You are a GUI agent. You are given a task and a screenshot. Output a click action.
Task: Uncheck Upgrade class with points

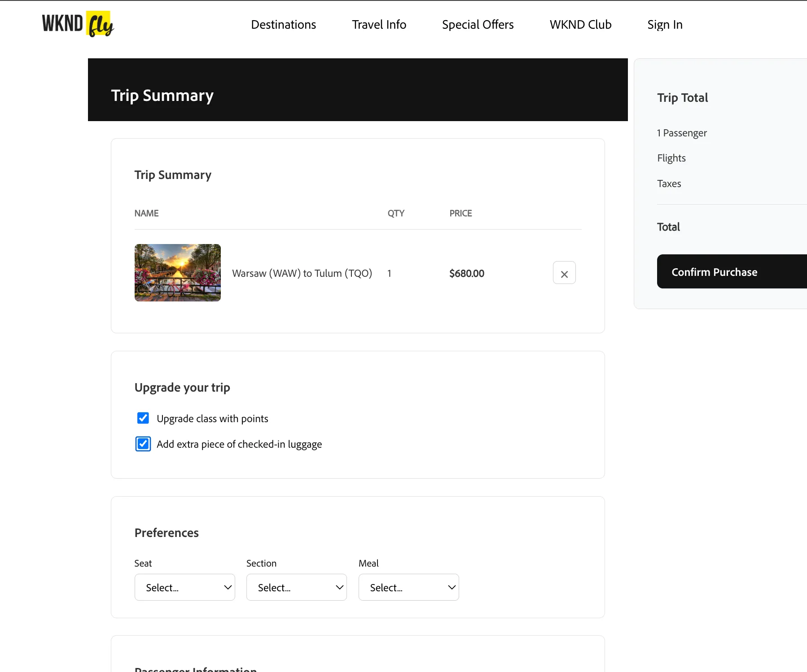[143, 418]
